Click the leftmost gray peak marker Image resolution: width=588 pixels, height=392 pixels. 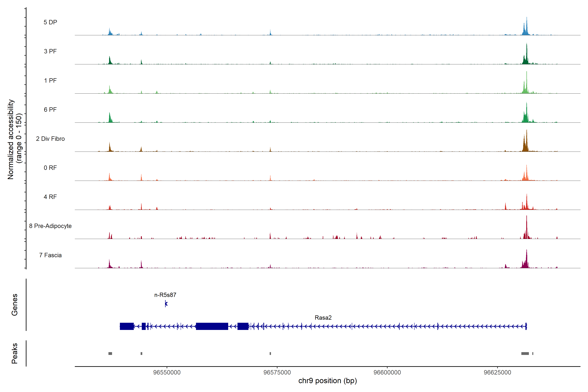click(x=110, y=353)
